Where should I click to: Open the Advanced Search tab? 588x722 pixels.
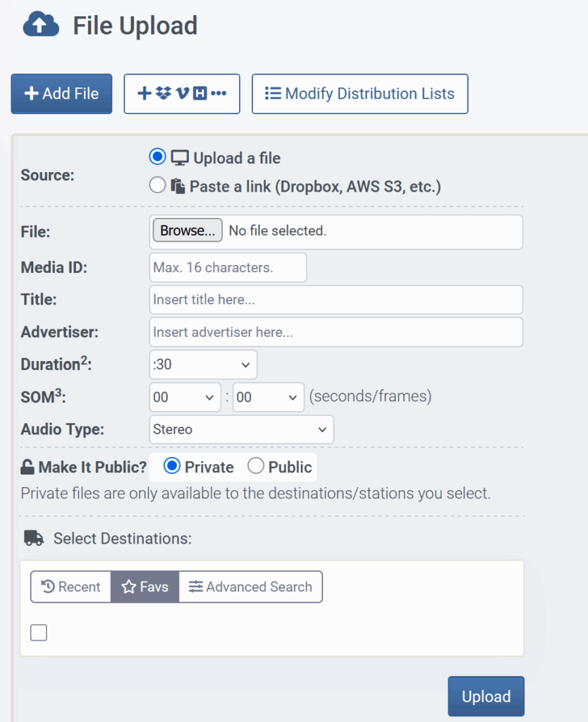click(250, 587)
